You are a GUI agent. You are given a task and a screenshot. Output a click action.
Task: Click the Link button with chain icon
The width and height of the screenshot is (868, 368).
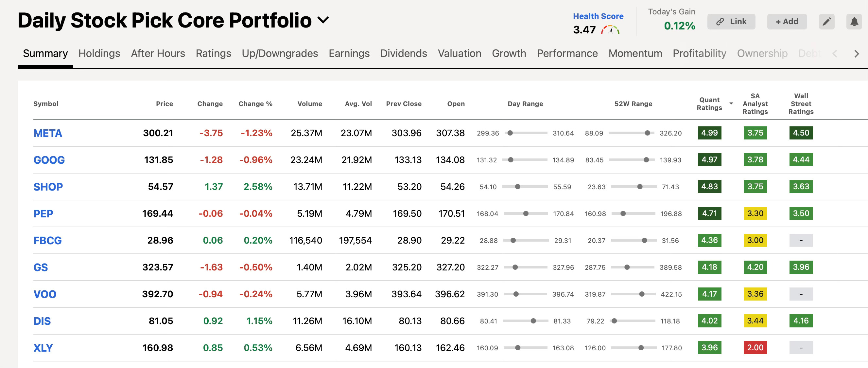click(x=731, y=22)
